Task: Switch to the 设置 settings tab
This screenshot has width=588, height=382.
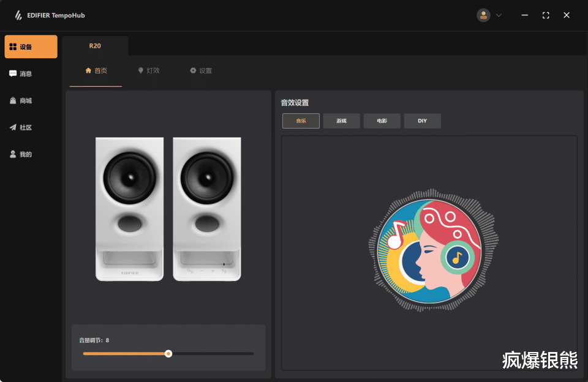Action: coord(201,71)
